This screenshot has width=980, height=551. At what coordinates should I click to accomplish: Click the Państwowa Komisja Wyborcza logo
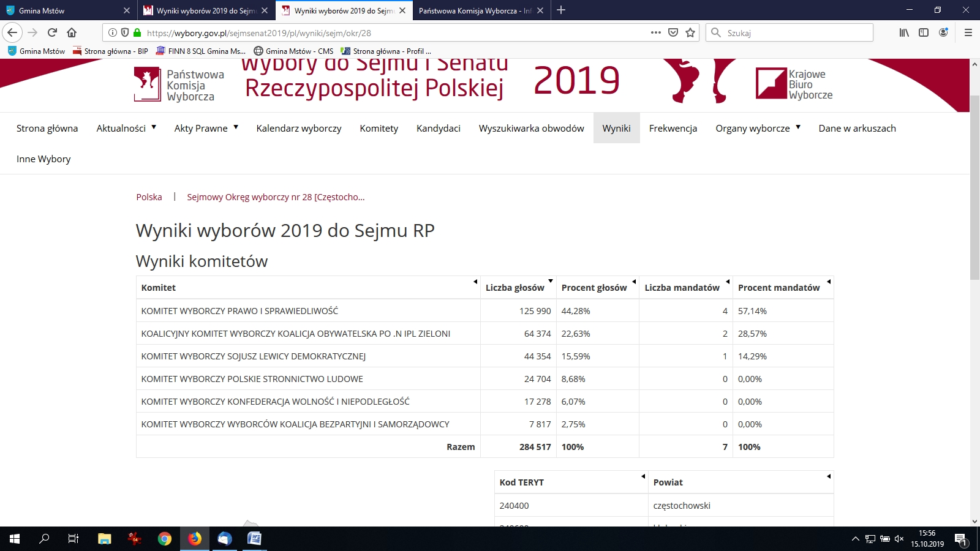click(179, 84)
